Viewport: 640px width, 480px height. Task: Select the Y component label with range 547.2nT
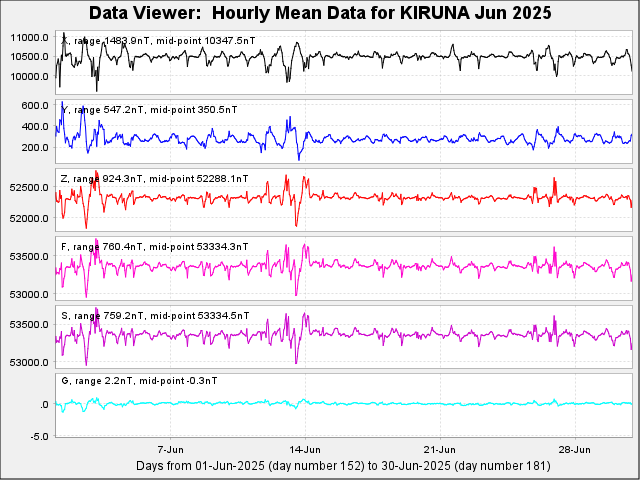(x=149, y=110)
